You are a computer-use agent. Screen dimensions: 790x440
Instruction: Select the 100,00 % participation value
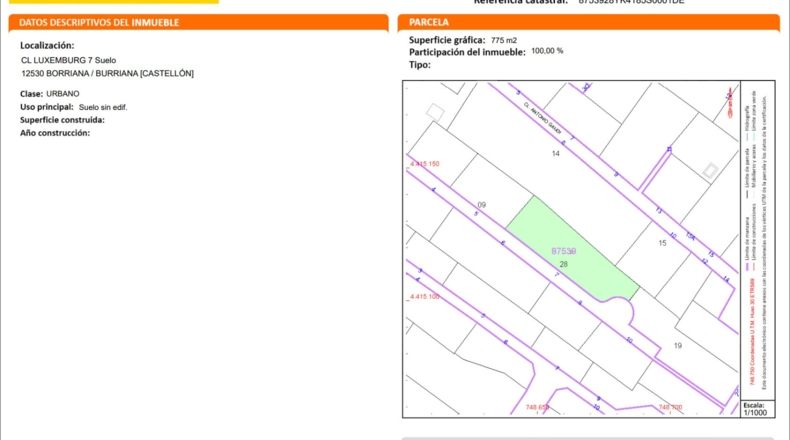coord(547,51)
